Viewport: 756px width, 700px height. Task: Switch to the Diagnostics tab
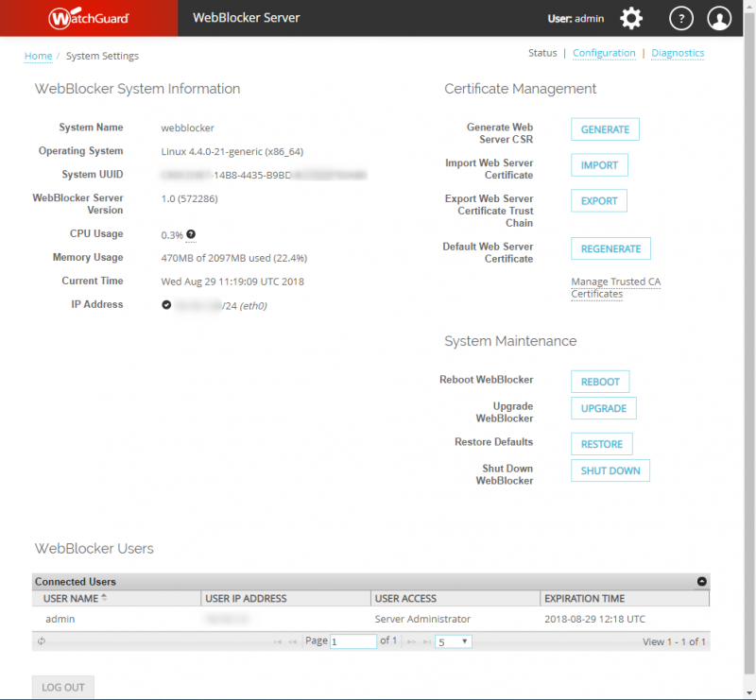click(679, 53)
